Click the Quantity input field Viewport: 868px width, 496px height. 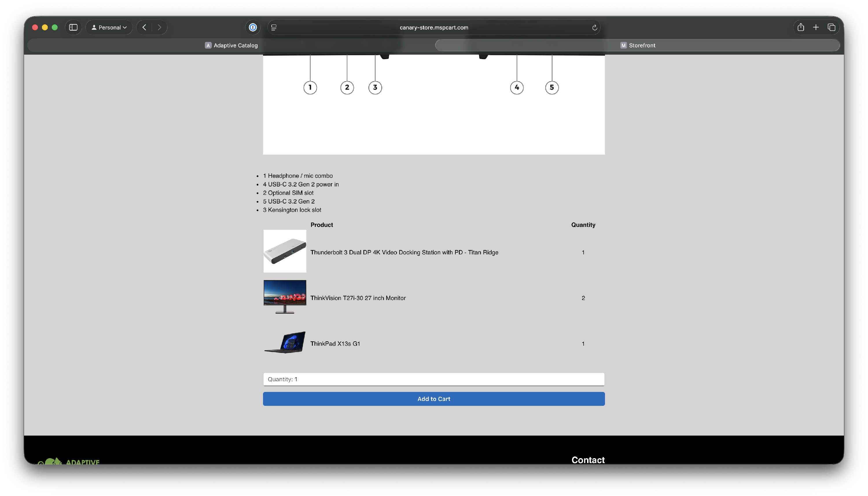coord(434,379)
